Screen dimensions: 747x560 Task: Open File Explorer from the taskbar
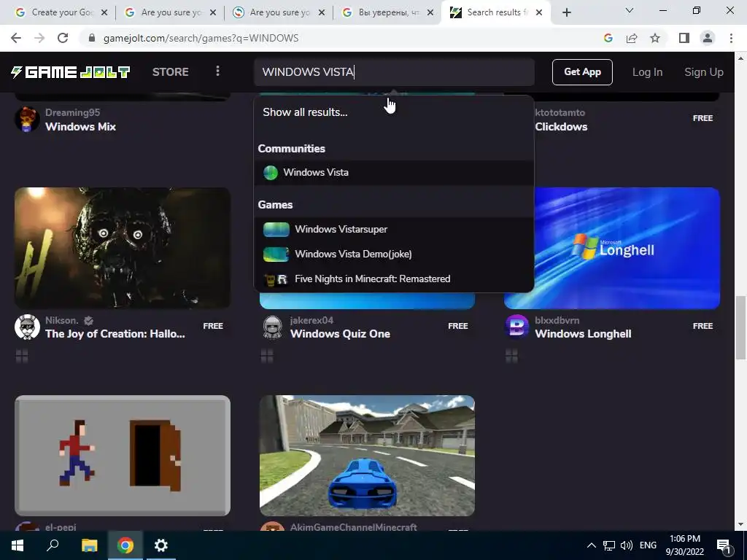(89, 545)
